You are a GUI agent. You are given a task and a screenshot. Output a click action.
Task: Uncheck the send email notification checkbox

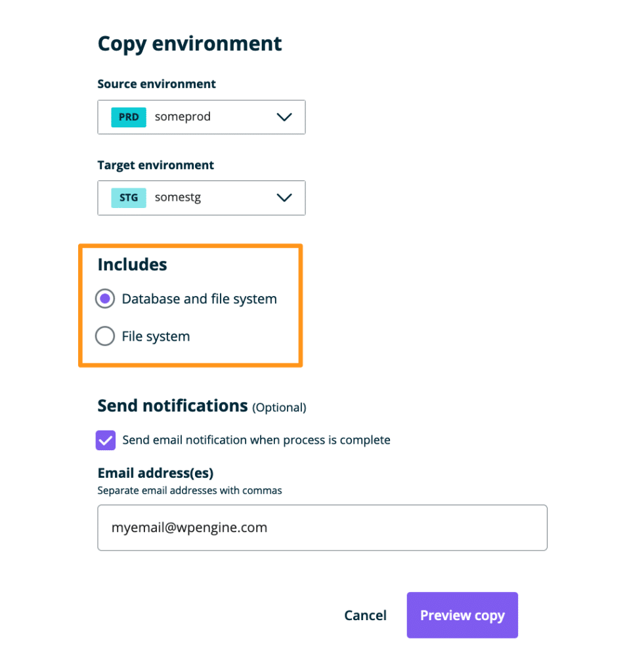pos(106,440)
